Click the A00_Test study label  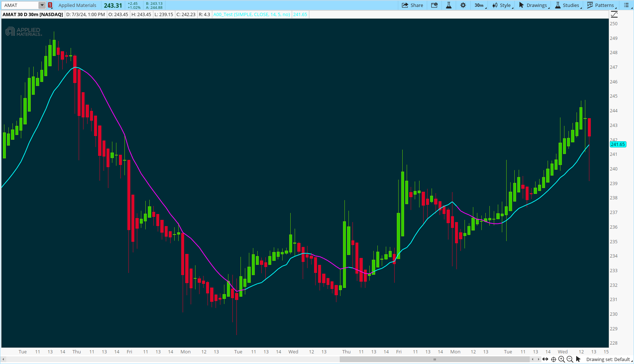pos(252,14)
